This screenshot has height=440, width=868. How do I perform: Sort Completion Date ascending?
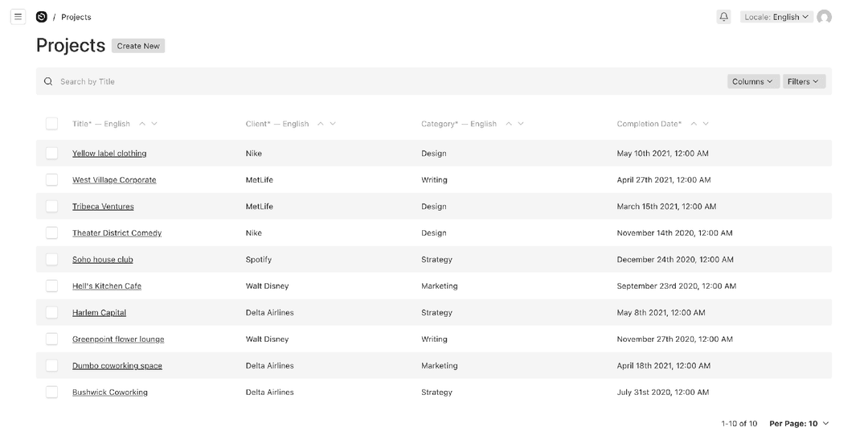[x=694, y=124]
